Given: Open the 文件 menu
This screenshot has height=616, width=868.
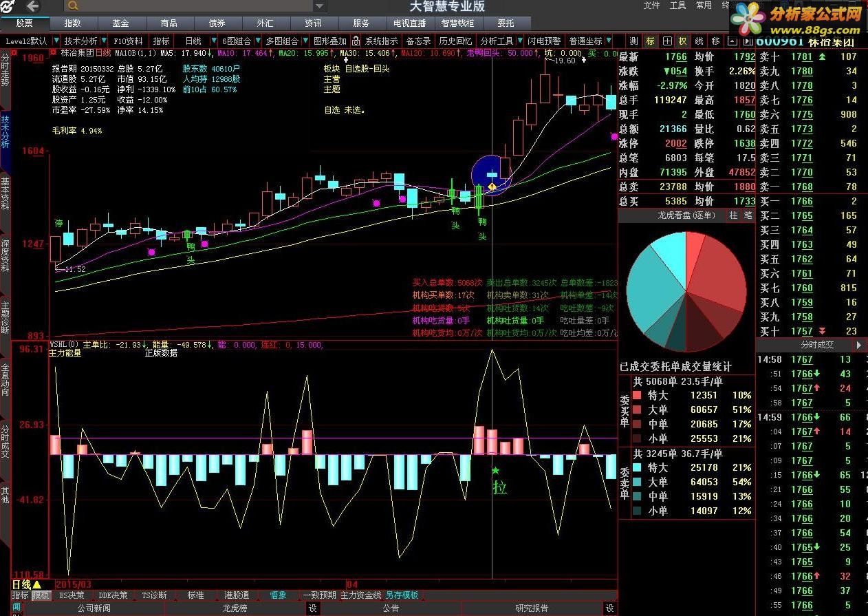Looking at the screenshot, I should pos(651,6).
